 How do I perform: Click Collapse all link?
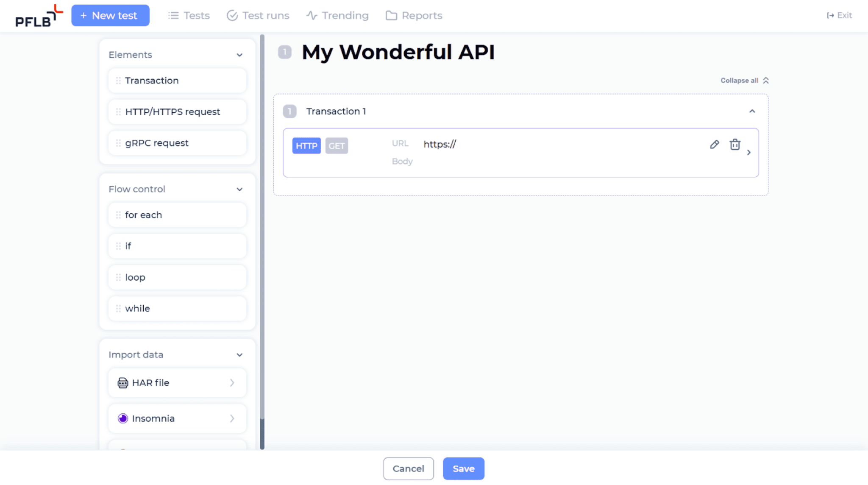[745, 81]
